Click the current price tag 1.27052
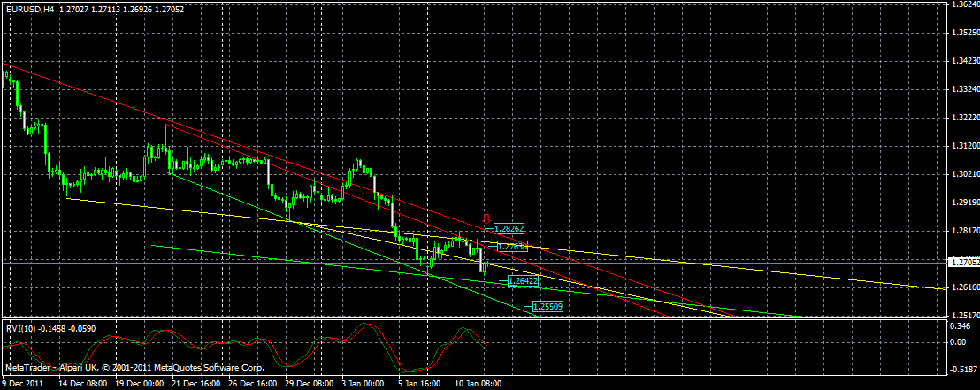 click(964, 264)
